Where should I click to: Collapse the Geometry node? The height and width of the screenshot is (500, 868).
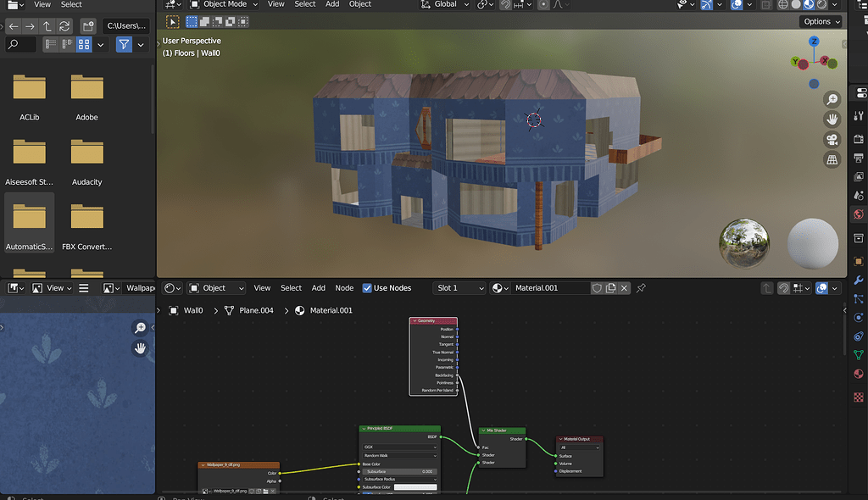(x=415, y=320)
